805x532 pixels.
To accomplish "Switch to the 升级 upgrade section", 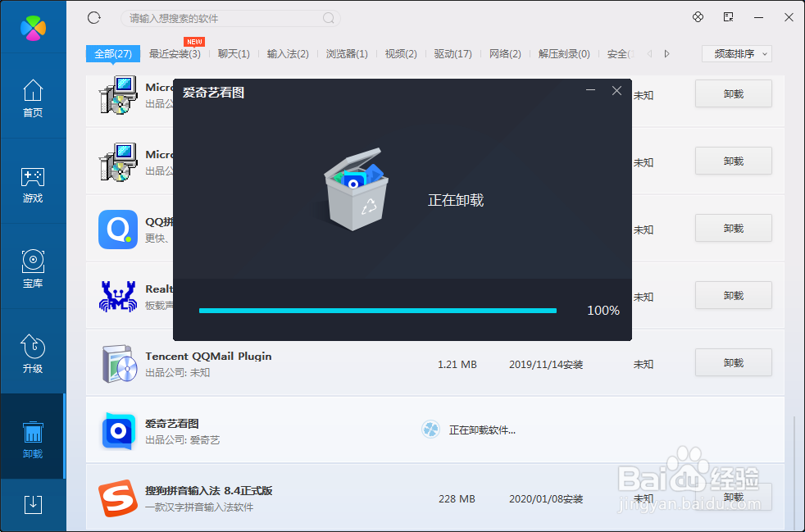I will click(x=33, y=354).
